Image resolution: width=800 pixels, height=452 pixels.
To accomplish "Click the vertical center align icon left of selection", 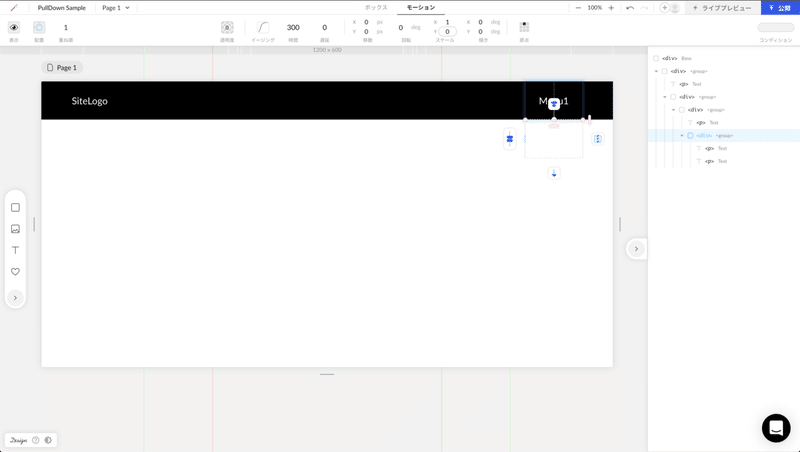I will (510, 139).
